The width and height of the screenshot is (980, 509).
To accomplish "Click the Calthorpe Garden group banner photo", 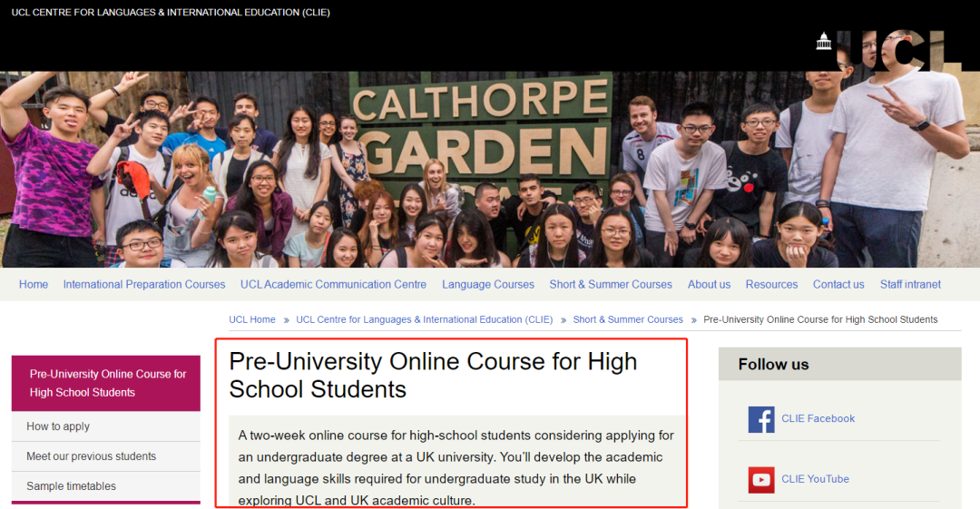I will 490,170.
